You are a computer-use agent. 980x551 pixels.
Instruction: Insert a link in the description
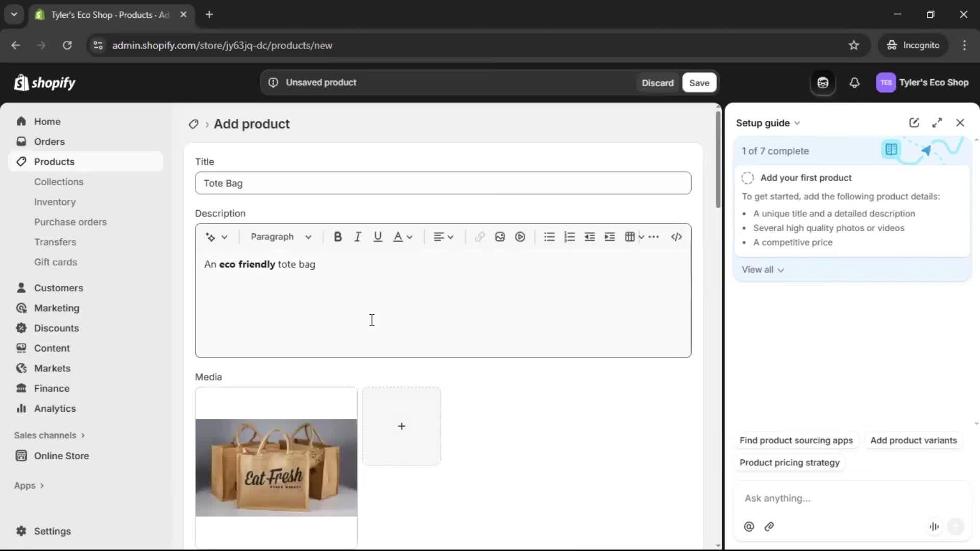(x=479, y=237)
